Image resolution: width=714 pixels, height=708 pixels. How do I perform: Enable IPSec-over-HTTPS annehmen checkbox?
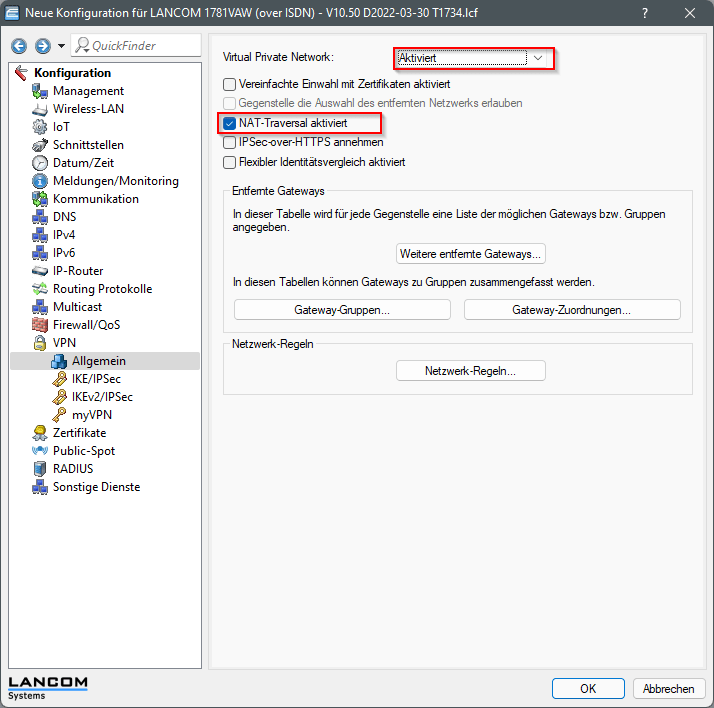coord(230,143)
